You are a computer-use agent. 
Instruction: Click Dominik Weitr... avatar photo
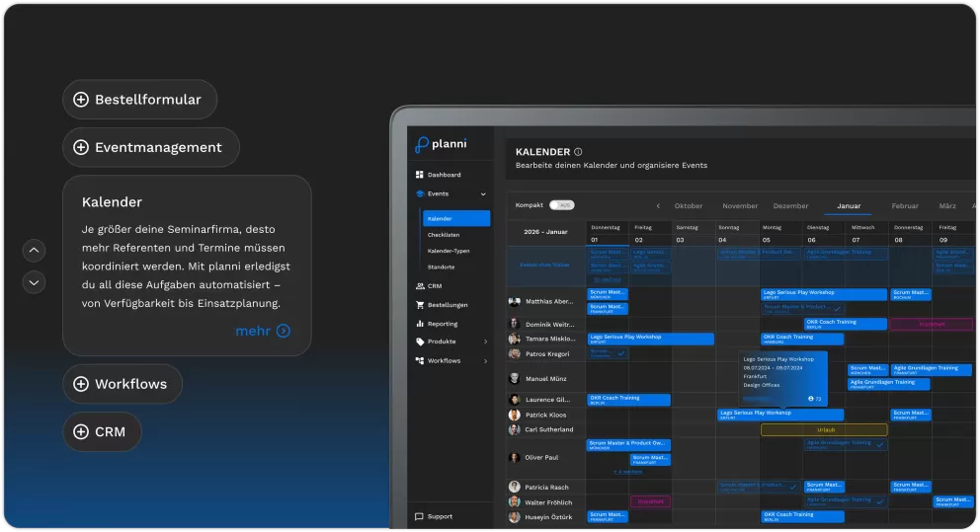[x=515, y=324]
